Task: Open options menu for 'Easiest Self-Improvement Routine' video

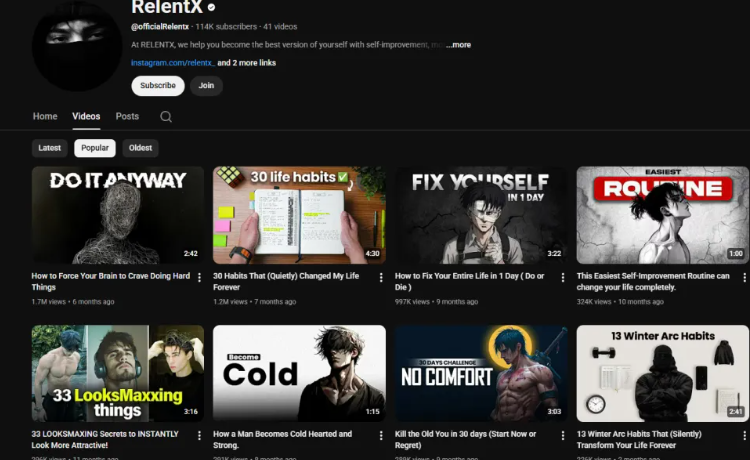Action: (744, 278)
